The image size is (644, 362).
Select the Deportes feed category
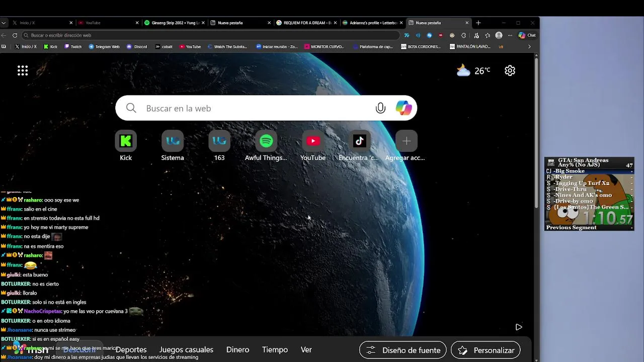[x=131, y=350]
